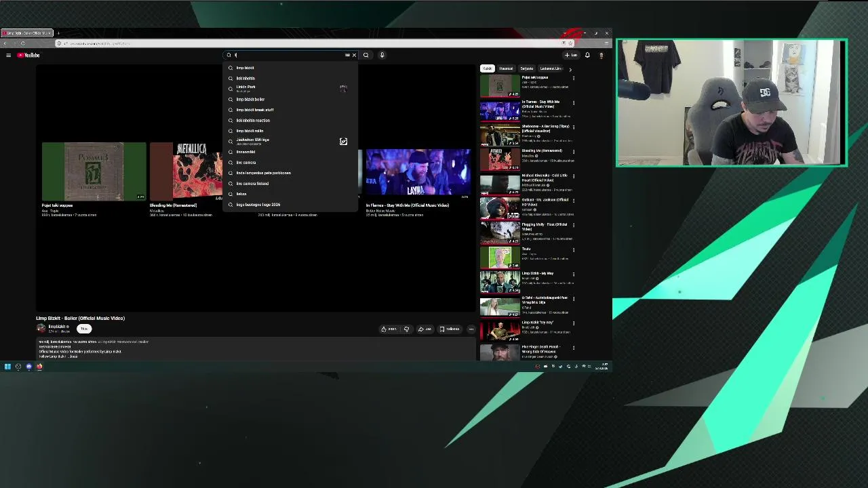
Task: Click the Linkin Park suggestion thumbnail image
Action: pyautogui.click(x=343, y=88)
